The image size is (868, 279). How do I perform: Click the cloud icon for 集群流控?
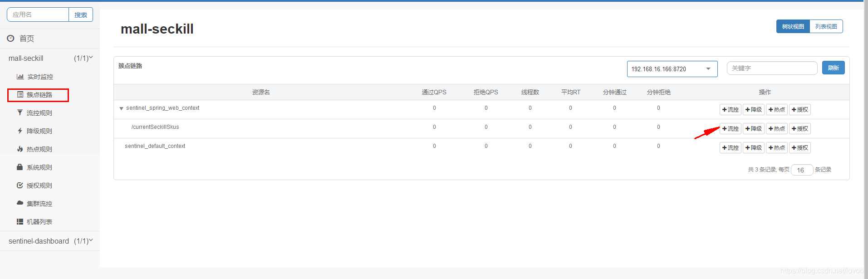pos(20,203)
